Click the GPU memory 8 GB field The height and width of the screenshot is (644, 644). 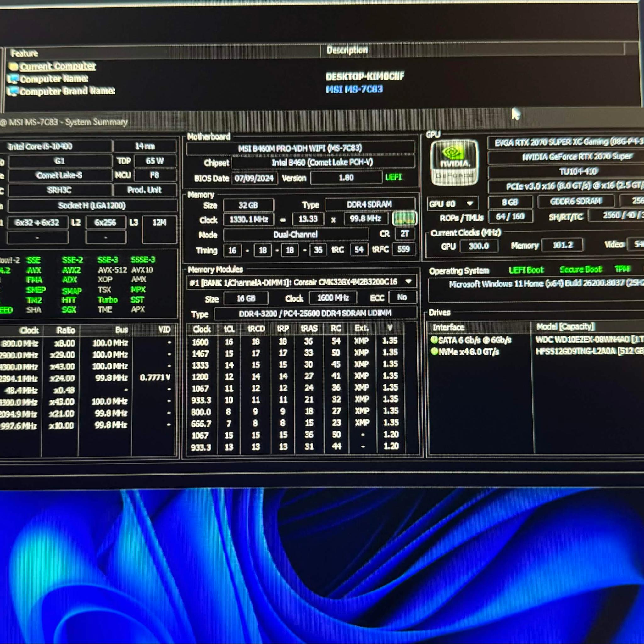510,202
